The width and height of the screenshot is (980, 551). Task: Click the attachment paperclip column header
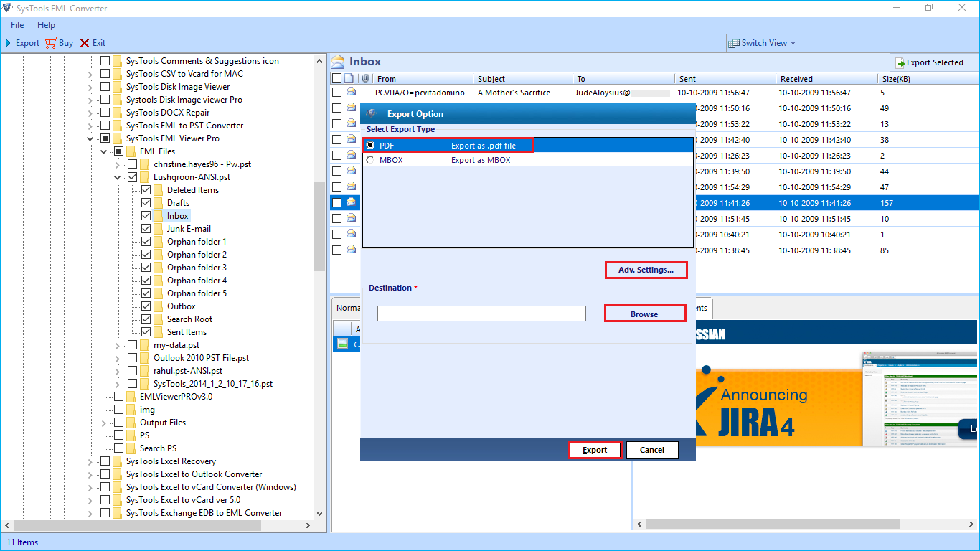[365, 78]
